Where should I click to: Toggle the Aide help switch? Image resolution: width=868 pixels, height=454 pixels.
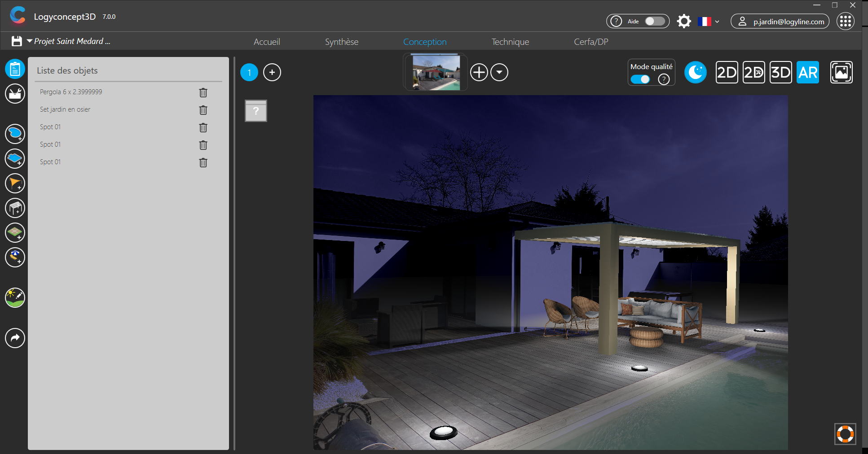tap(655, 21)
